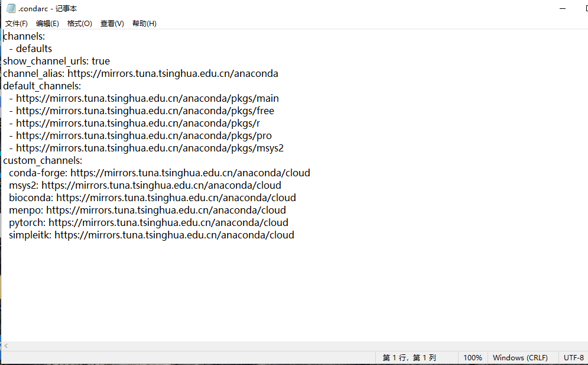Open the 格式(O) menu
Viewport: 588px width, 365px height.
click(x=80, y=24)
